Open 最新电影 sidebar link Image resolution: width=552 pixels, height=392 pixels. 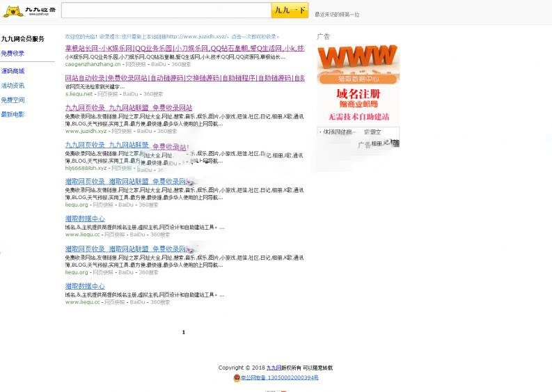tap(13, 114)
